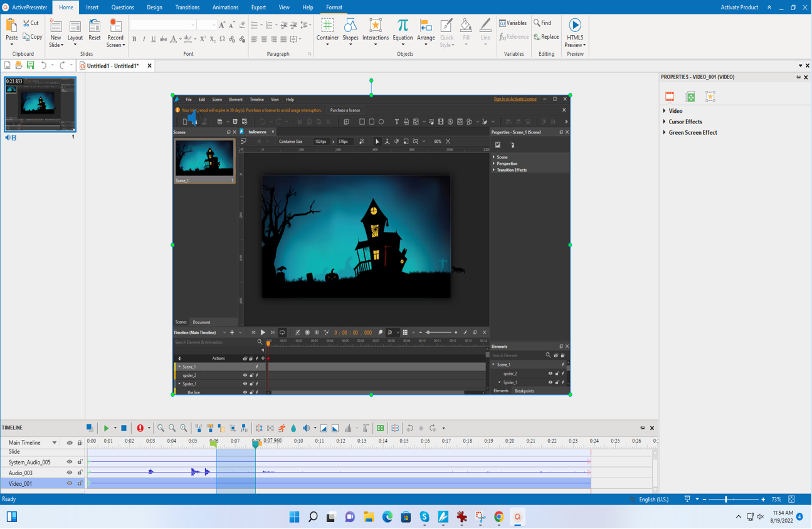Toggle eye icon on Main Timeline header
Screen dimensions: 812x529
[70, 443]
